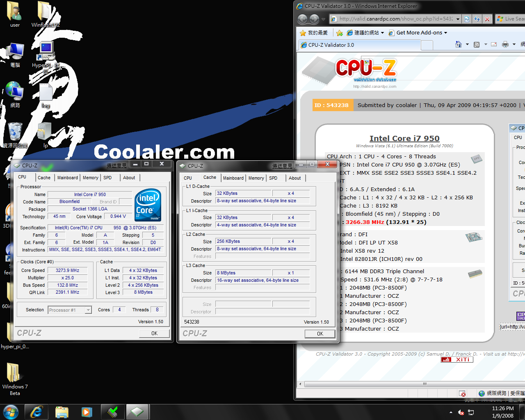Viewport: 525px width, 420px height.
Task: Open the 我的最愛 favorites center
Action: coord(314,33)
